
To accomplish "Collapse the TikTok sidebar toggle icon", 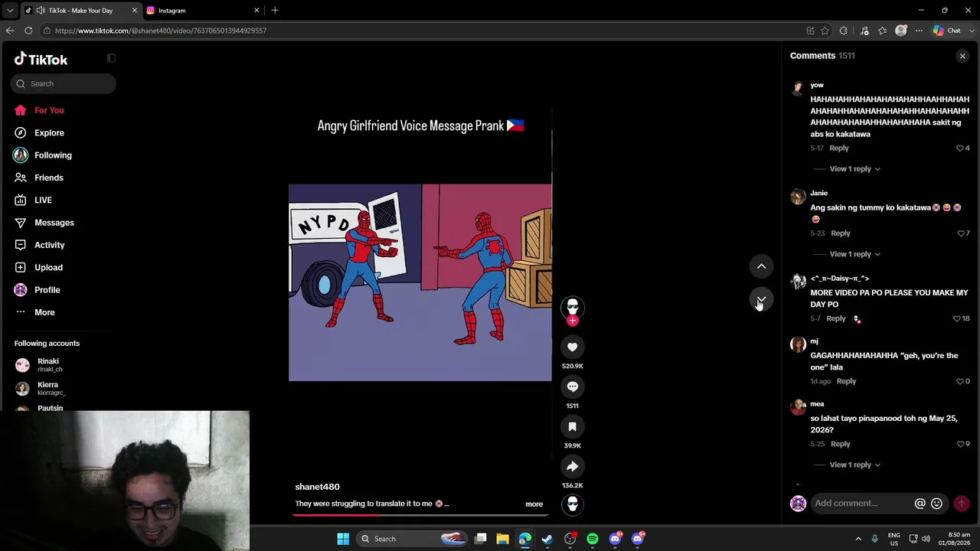I will tap(111, 58).
